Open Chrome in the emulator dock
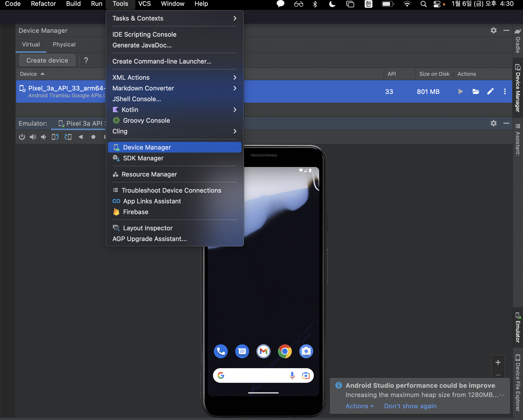This screenshot has width=523, height=420. click(285, 351)
